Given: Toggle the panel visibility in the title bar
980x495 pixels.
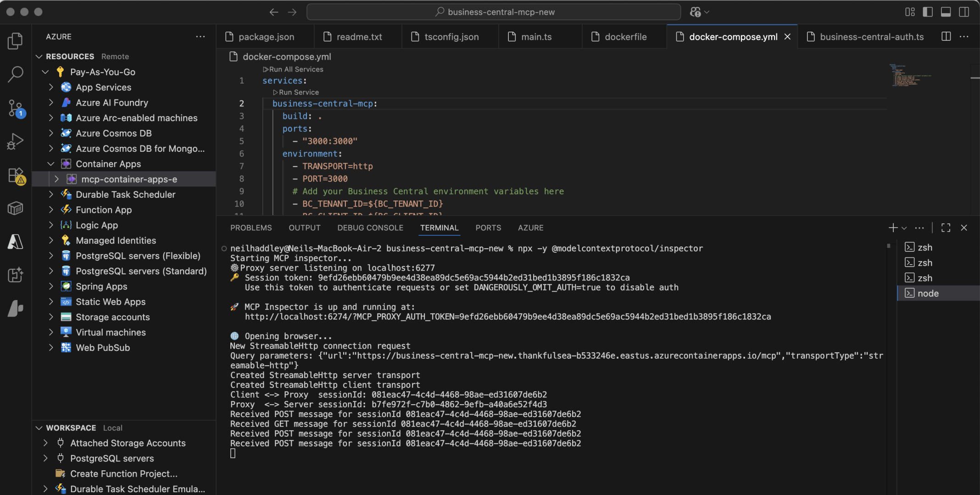Looking at the screenshot, I should click(x=946, y=12).
